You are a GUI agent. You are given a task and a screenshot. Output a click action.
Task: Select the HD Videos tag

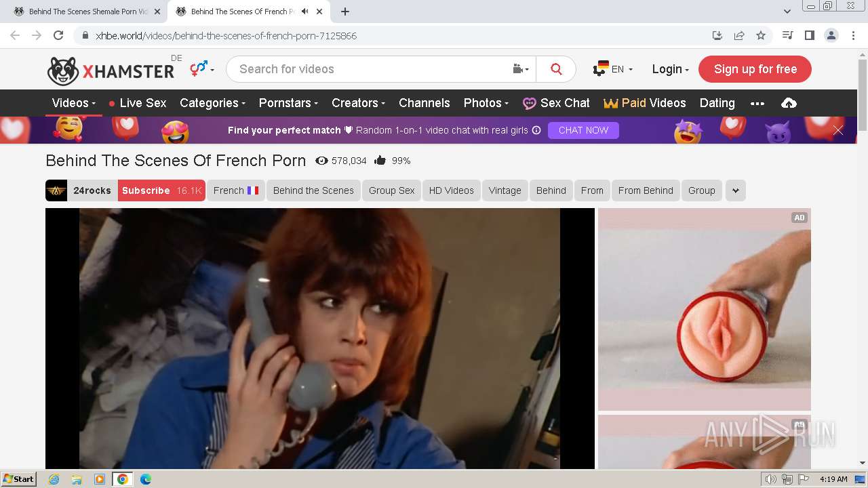point(452,190)
